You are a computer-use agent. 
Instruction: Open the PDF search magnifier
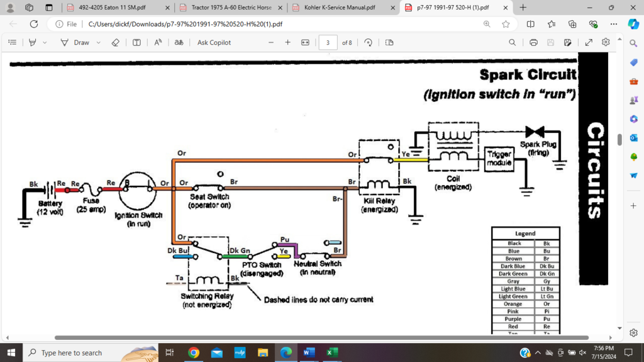(x=513, y=42)
